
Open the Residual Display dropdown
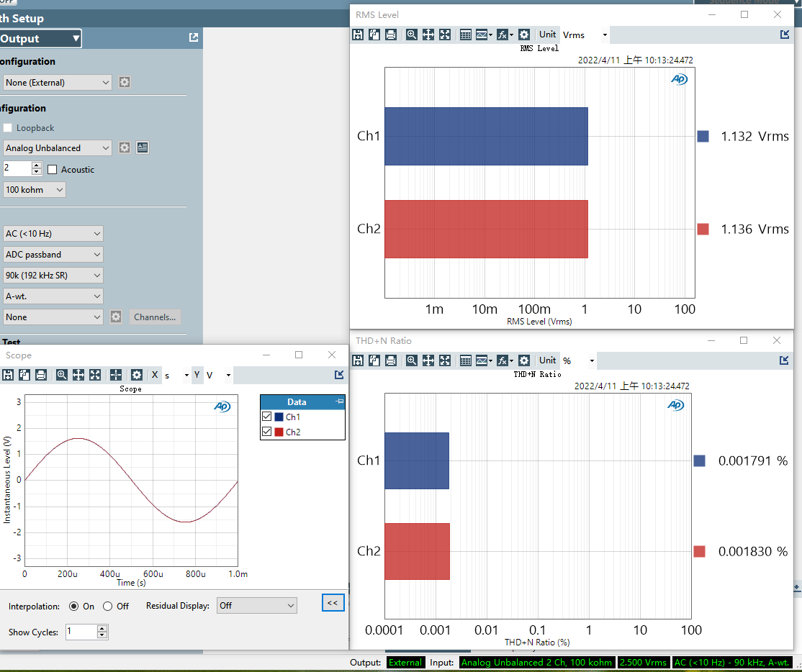pos(257,606)
